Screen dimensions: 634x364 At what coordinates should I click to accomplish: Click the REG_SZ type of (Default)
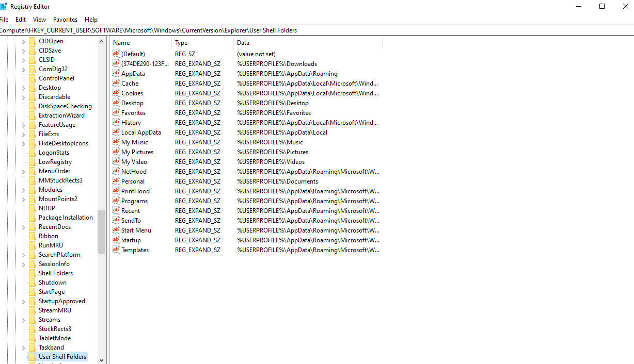pyautogui.click(x=185, y=54)
